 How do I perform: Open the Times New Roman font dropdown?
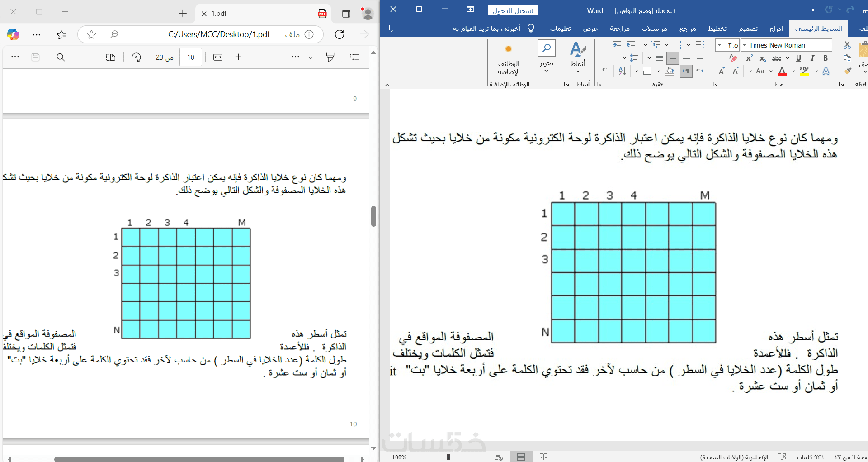click(745, 45)
